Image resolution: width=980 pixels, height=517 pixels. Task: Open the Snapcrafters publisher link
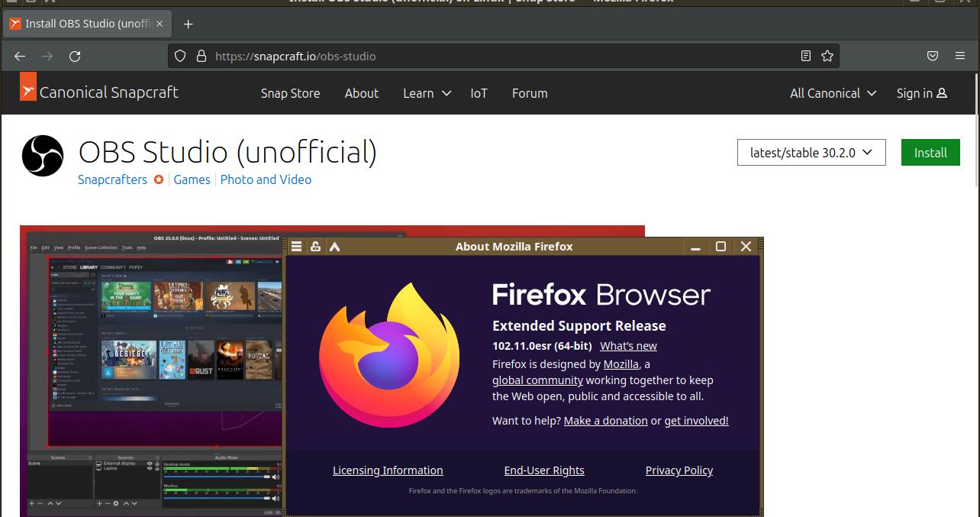click(x=112, y=179)
